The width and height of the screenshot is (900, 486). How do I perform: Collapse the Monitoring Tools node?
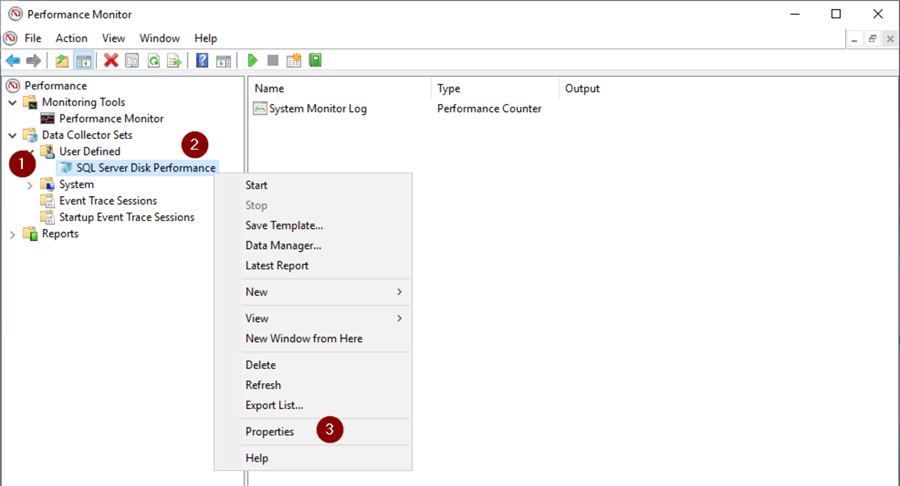pyautogui.click(x=13, y=103)
